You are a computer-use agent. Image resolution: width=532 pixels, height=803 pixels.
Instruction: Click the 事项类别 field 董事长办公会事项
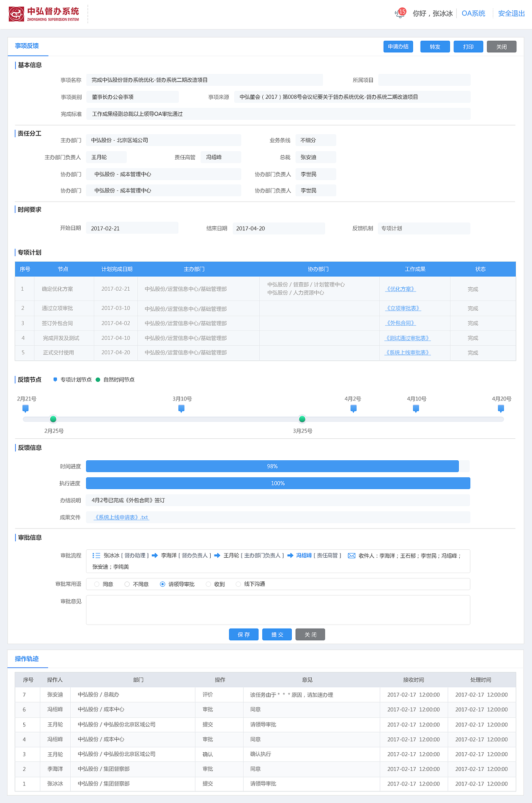click(133, 97)
